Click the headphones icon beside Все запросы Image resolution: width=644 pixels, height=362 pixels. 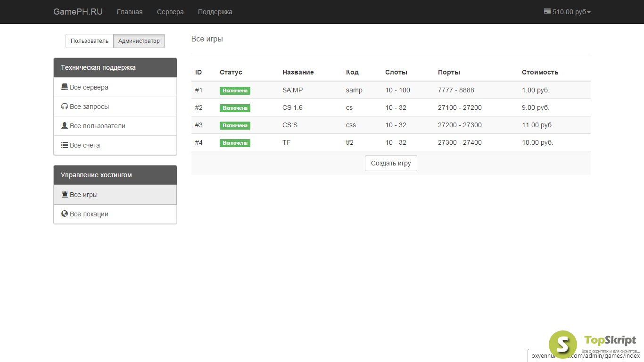click(x=65, y=107)
